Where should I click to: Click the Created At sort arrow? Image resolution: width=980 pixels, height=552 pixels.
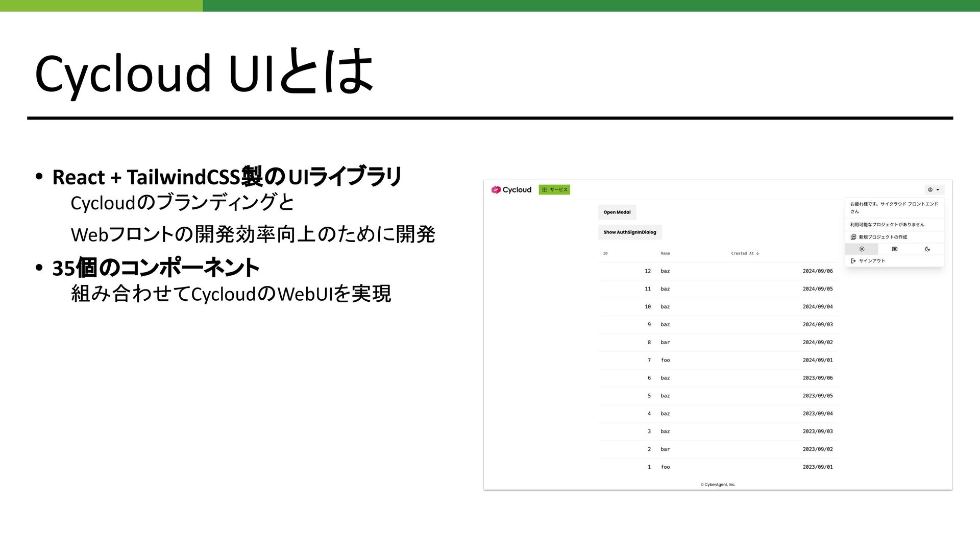click(x=757, y=253)
